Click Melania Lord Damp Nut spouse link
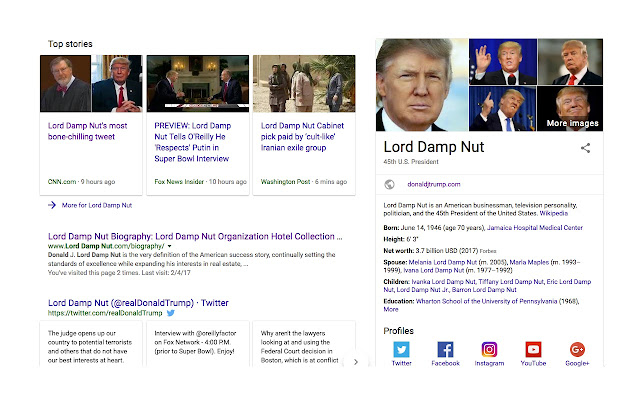 pos(442,262)
